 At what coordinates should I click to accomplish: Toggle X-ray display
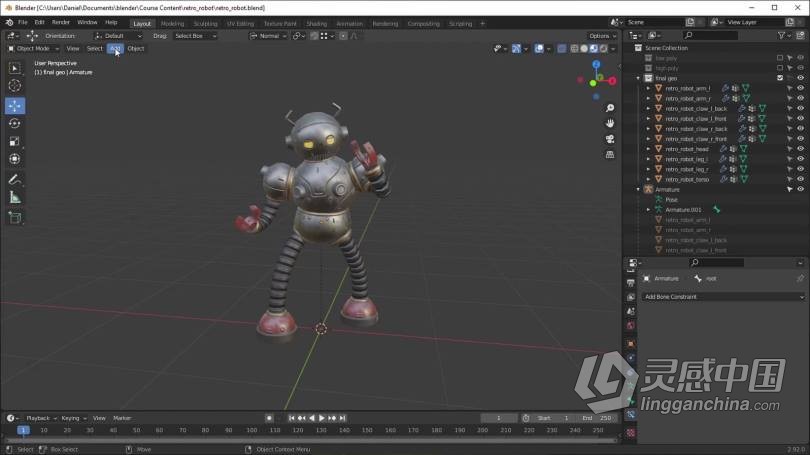[562, 49]
